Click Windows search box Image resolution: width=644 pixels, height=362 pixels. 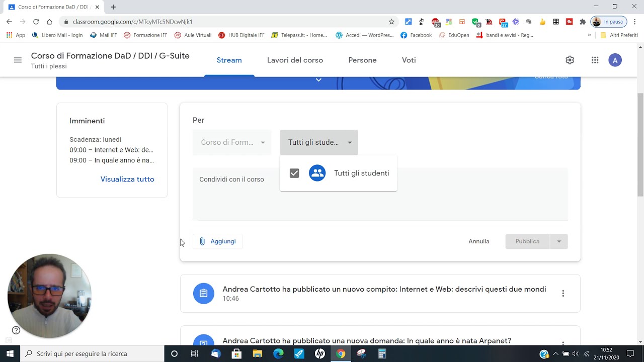92,354
